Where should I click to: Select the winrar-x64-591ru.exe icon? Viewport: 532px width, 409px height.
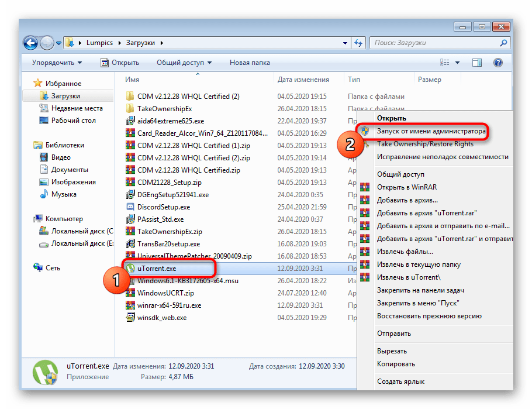click(130, 305)
